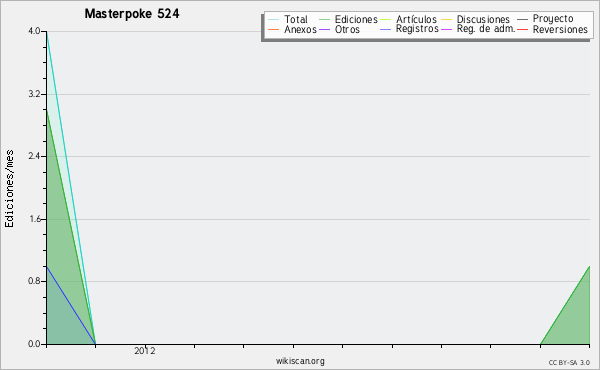600x370 pixels.
Task: Click the Registros legend label
Action: tap(417, 29)
